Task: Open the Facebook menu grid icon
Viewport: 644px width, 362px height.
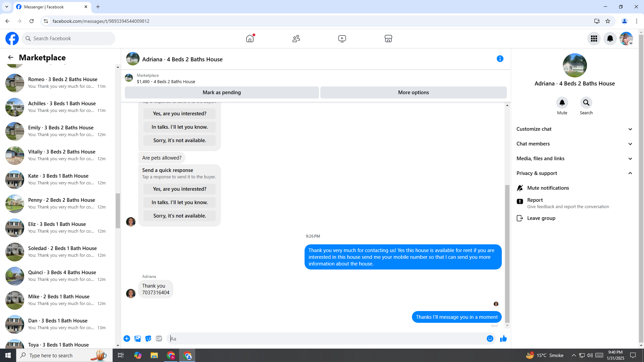Action: point(594,39)
